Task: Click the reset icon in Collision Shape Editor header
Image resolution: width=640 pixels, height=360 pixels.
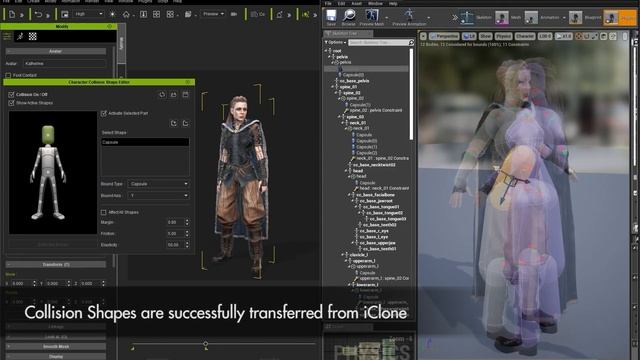Action: (x=162, y=94)
